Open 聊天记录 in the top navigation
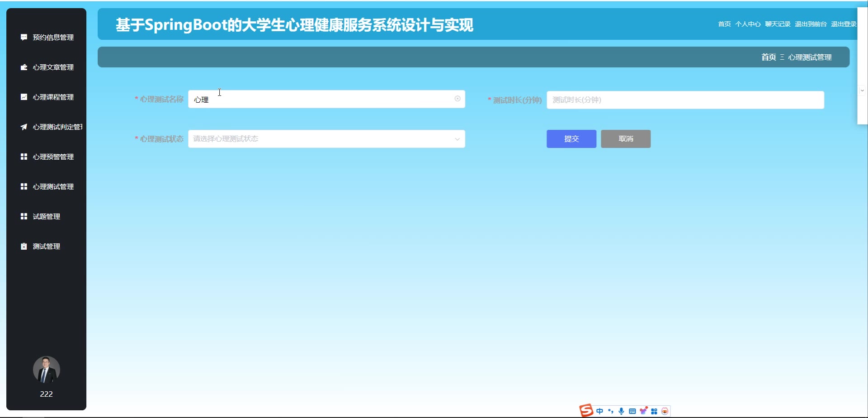Image resolution: width=868 pixels, height=418 pixels. click(778, 24)
